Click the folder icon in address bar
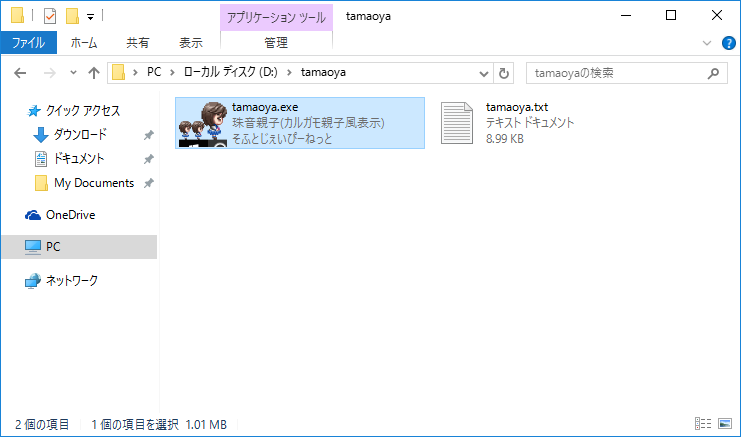Image resolution: width=741 pixels, height=437 pixels. pyautogui.click(x=118, y=73)
